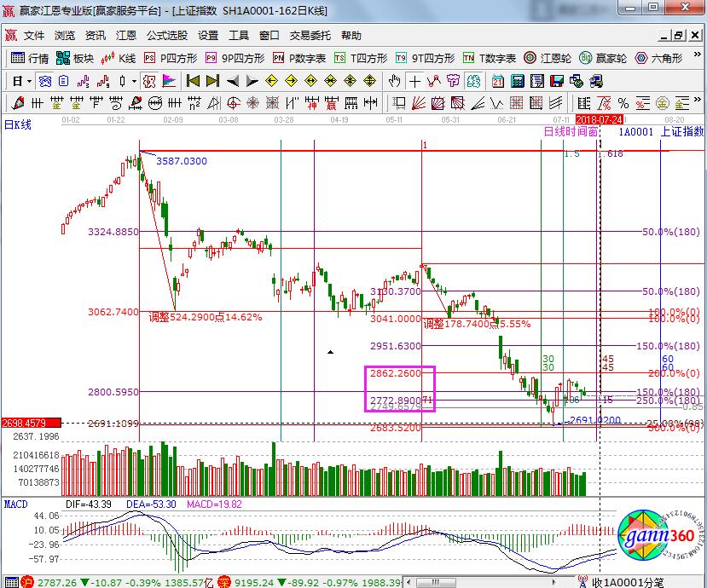Click the calculator icon in toolbar
Viewport: 707px width, 588px height.
point(516,81)
